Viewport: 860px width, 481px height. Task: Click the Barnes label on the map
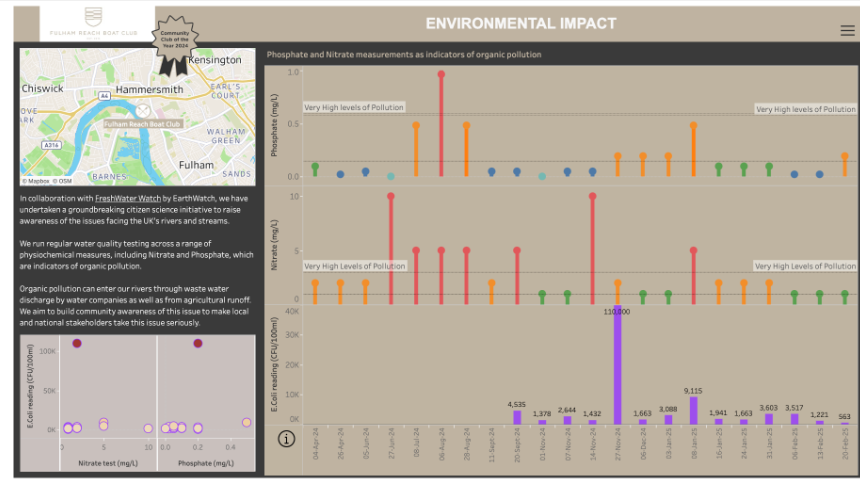(109, 177)
